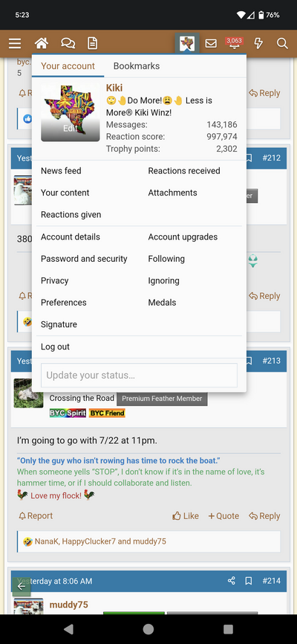Edit the Texas avatar image
The image size is (297, 644).
click(70, 112)
